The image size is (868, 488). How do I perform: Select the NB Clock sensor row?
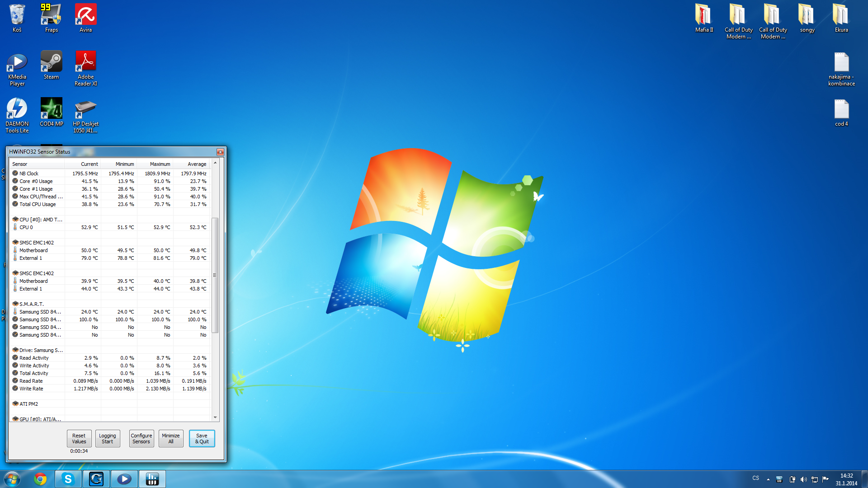point(110,174)
